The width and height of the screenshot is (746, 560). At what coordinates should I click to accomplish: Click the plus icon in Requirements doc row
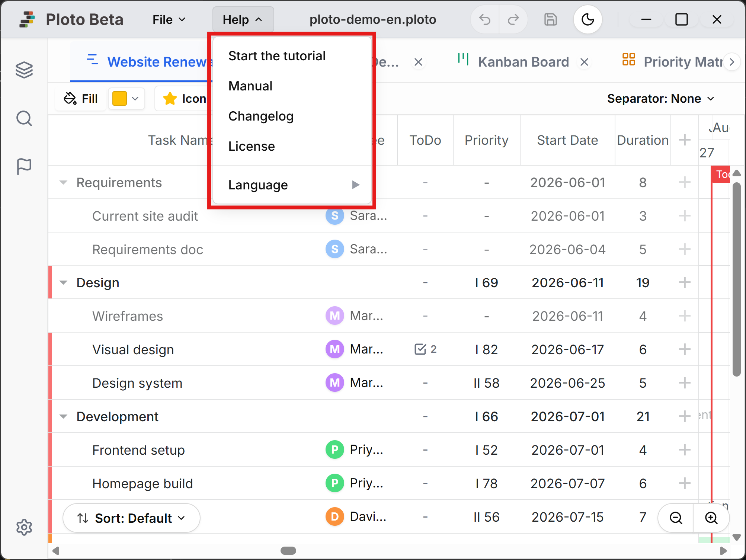pos(685,249)
